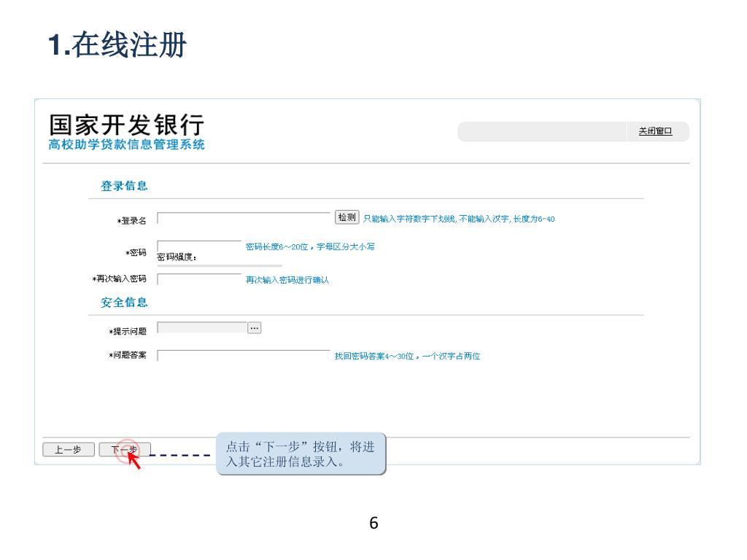
Task: Click the 密码强度 strength indicator bar
Action: click(x=220, y=266)
